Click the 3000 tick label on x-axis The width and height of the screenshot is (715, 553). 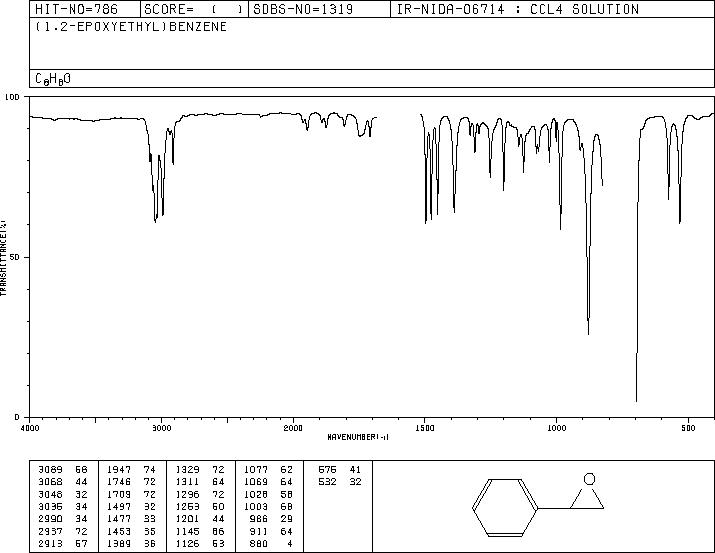tap(161, 428)
